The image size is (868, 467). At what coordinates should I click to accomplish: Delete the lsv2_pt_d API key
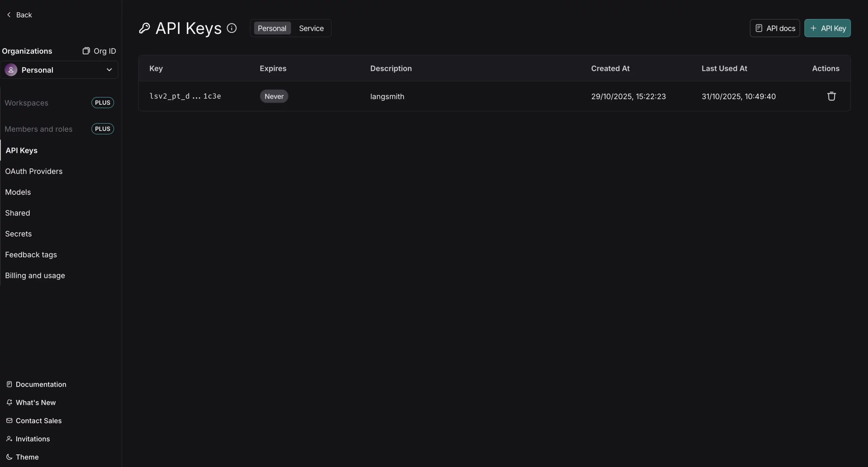[831, 96]
